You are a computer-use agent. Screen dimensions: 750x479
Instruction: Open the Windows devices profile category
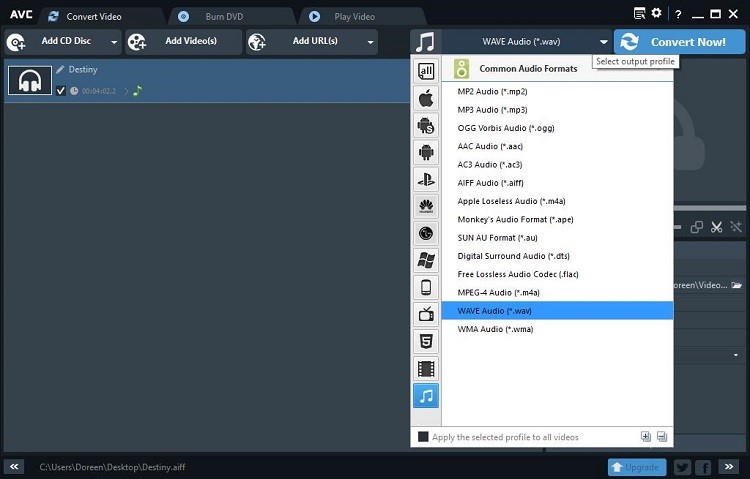pos(426,260)
